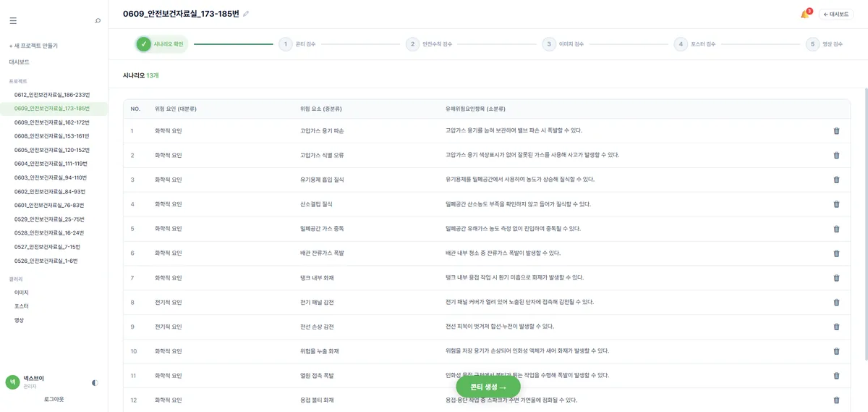Open project 0603_안전보건자료실_94-110번

54,177
